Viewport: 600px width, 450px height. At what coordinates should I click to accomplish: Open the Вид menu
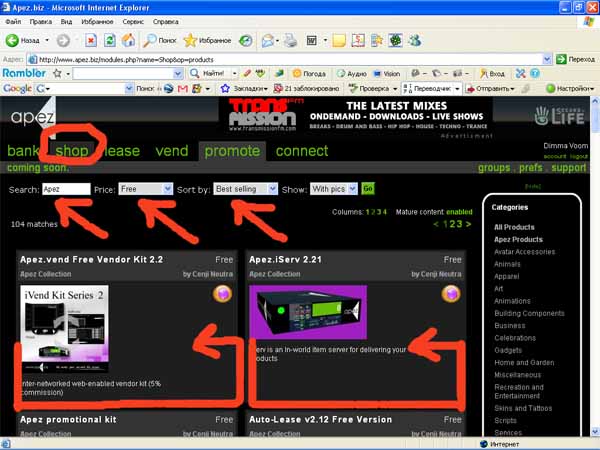[x=66, y=22]
